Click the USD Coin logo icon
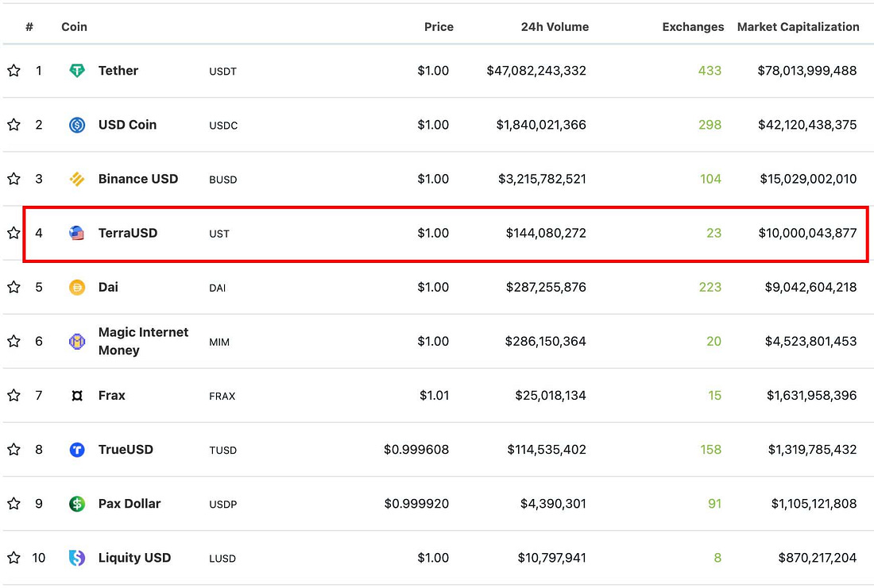 click(77, 125)
